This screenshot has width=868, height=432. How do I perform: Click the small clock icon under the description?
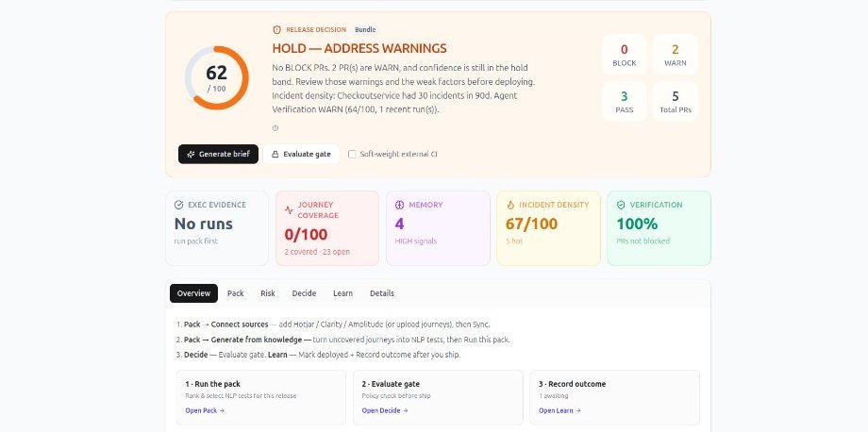click(x=275, y=128)
